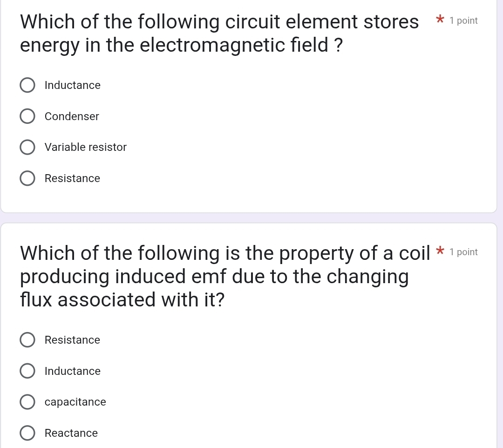Click Resistance label under the coil property question
The width and height of the screenshot is (503, 448).
pos(72,340)
